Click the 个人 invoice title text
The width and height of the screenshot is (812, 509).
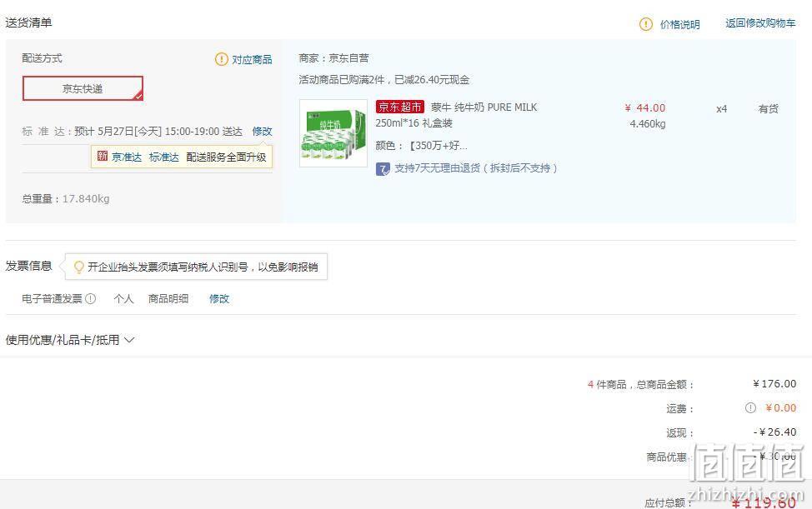(123, 298)
